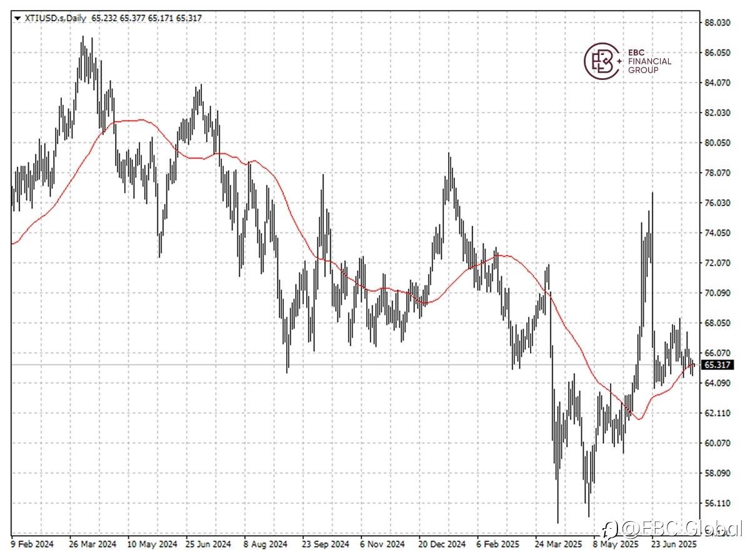Image resolution: width=750 pixels, height=560 pixels.
Task: Click the 74.050 price axis label
Action: pos(717,232)
